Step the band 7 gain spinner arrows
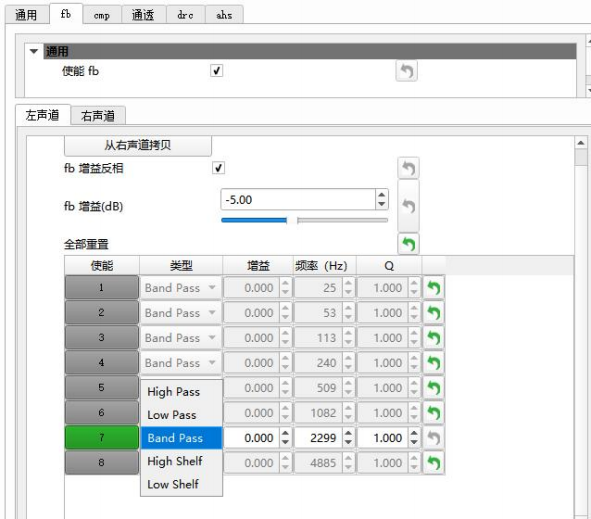Viewport: 591px width, 519px height. click(x=285, y=438)
